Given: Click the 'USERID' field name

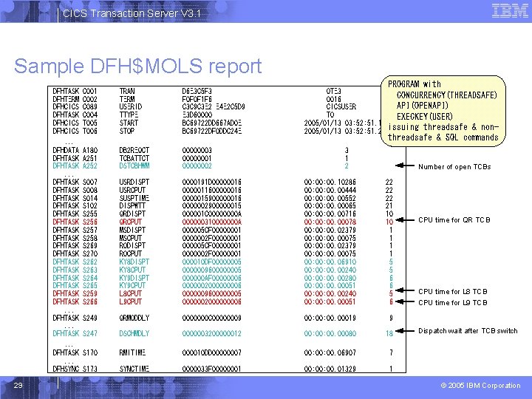Looking at the screenshot, I should pos(131,106).
